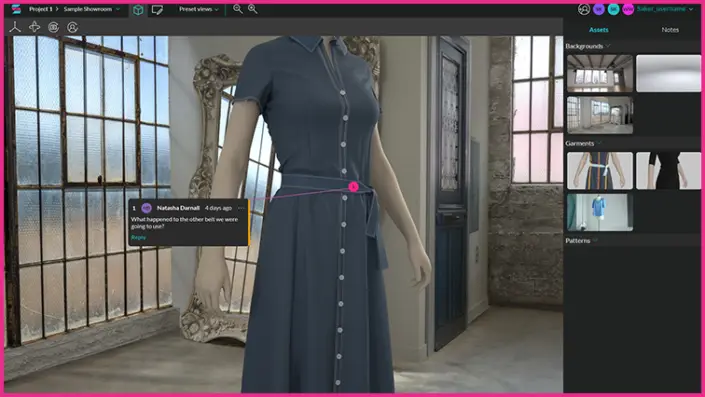Open the note annotation tool icon
Viewport: 705px width, 397px height.
[x=157, y=10]
